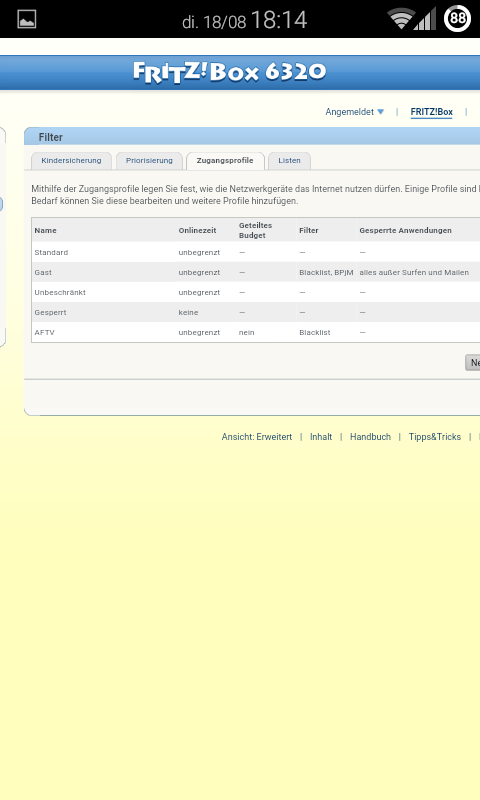Open the Ansicht: Erweitert link
480x800 pixels.
257,437
